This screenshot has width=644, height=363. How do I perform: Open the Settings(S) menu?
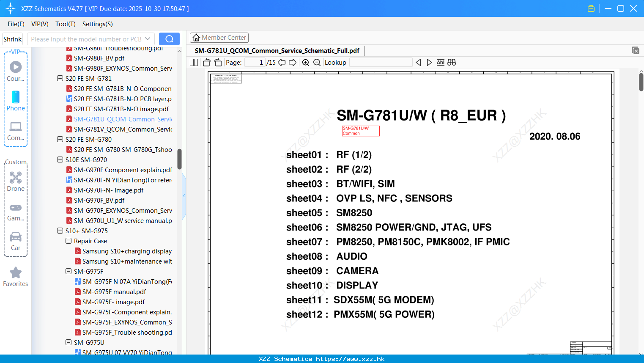coord(98,24)
